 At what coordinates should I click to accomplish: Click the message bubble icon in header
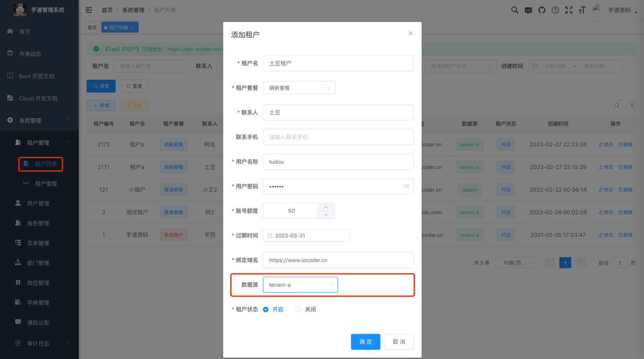[x=528, y=10]
